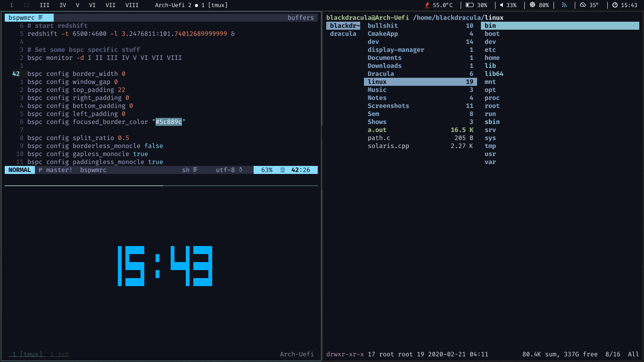Click the Linux penguin icon after utf-8
644x362 pixels.
[240, 170]
